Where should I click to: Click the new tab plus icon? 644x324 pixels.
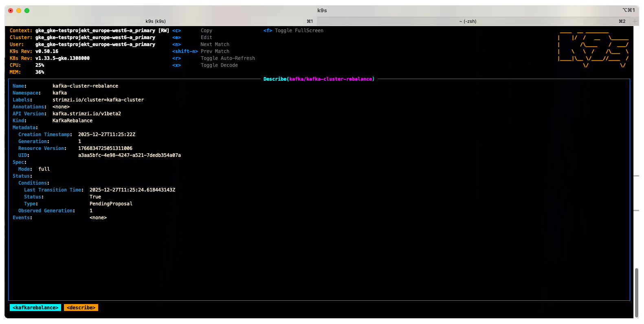click(635, 21)
